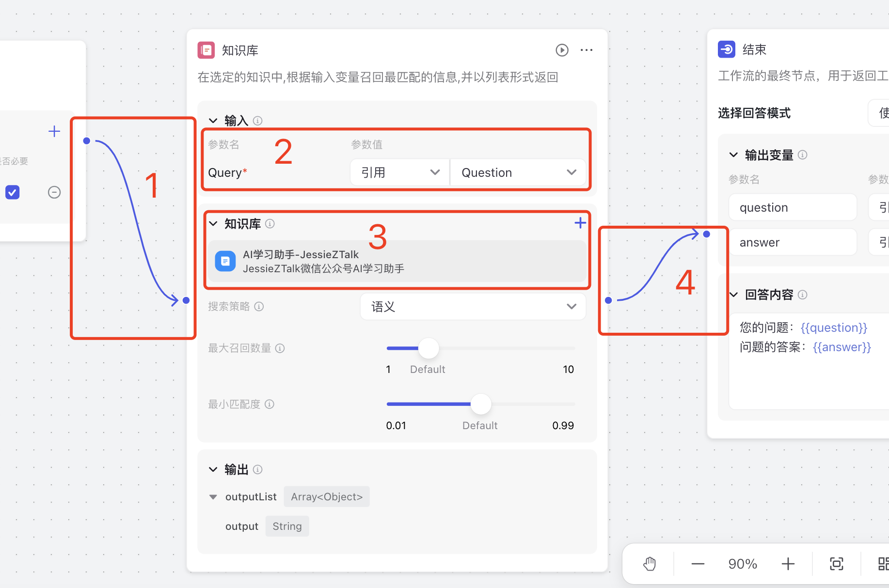Zoom out the canvas with minus icon
889x588 pixels.
[698, 564]
